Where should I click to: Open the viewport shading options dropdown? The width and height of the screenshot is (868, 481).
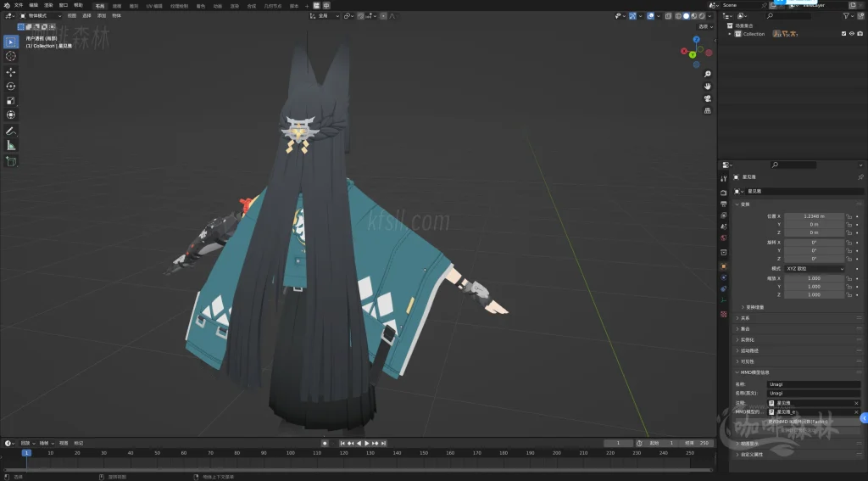tap(709, 16)
